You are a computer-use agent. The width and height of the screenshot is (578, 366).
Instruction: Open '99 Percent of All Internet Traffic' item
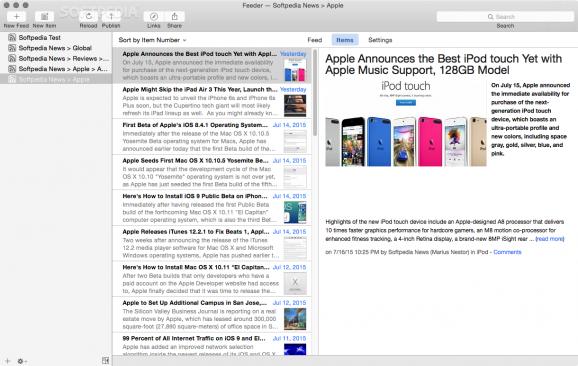pyautogui.click(x=212, y=345)
